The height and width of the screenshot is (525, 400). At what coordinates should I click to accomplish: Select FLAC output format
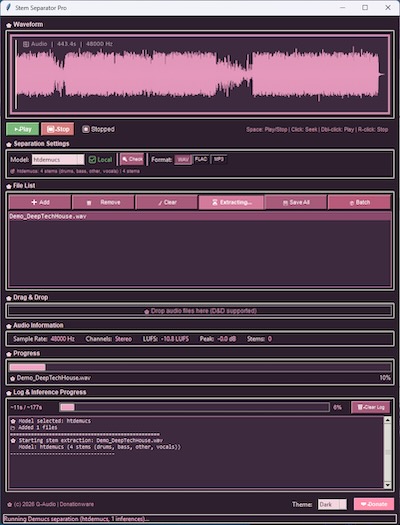tap(201, 159)
